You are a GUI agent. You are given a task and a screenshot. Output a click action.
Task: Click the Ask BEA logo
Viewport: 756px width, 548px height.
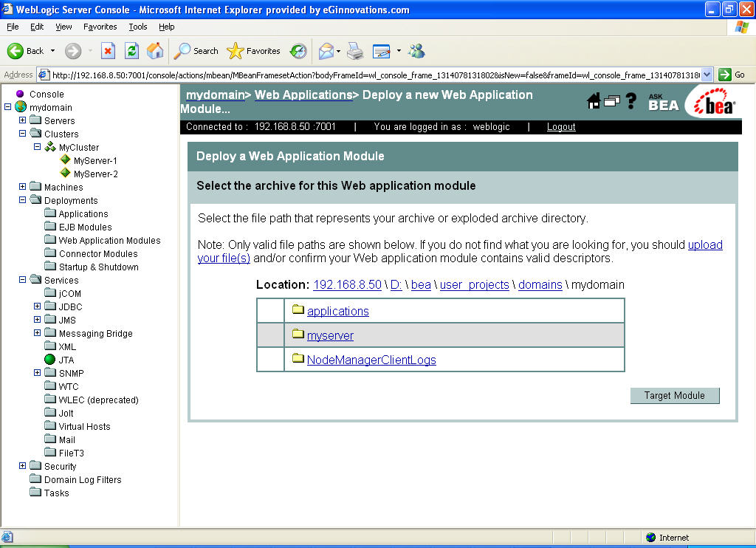pyautogui.click(x=664, y=102)
